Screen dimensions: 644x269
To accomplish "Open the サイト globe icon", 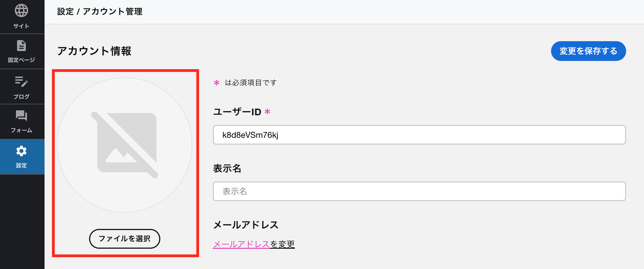I will [x=21, y=11].
